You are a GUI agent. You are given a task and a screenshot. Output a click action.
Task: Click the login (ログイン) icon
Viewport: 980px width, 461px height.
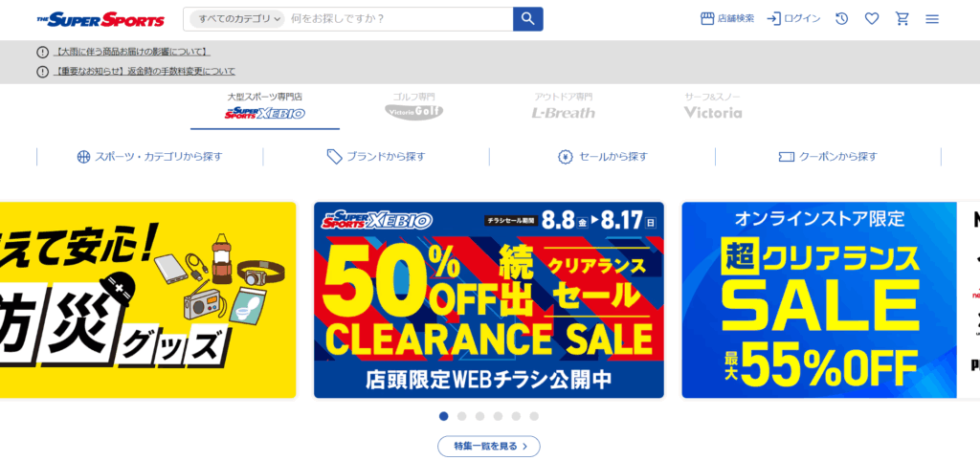773,19
